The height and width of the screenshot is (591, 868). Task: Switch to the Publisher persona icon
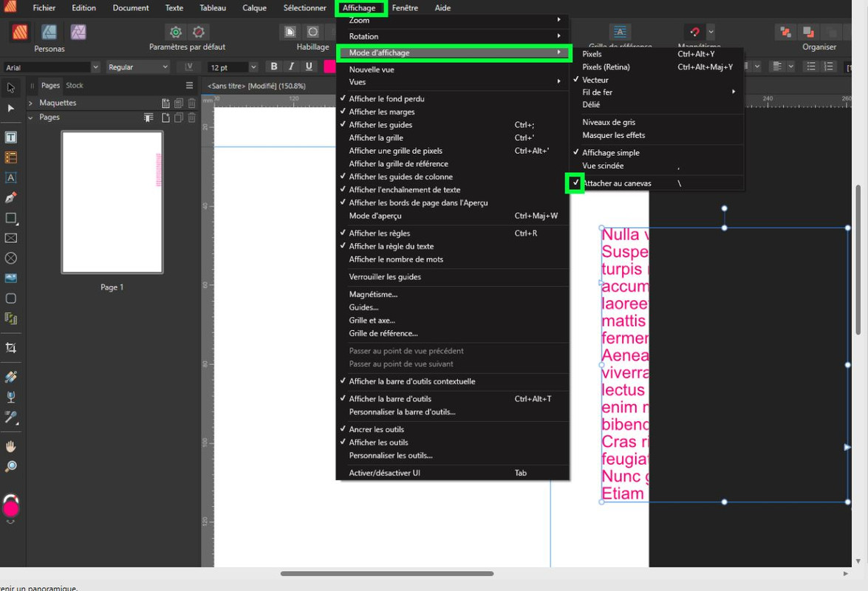click(21, 32)
